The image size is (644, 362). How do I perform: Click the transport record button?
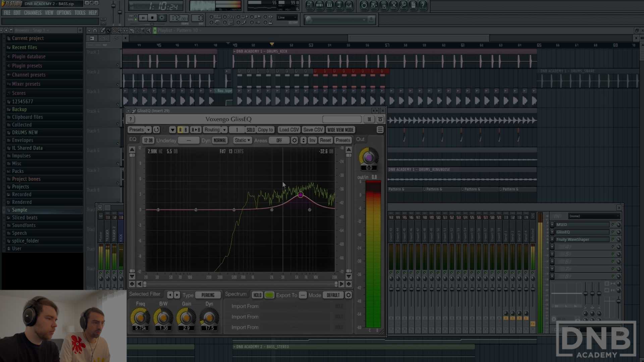point(162,18)
